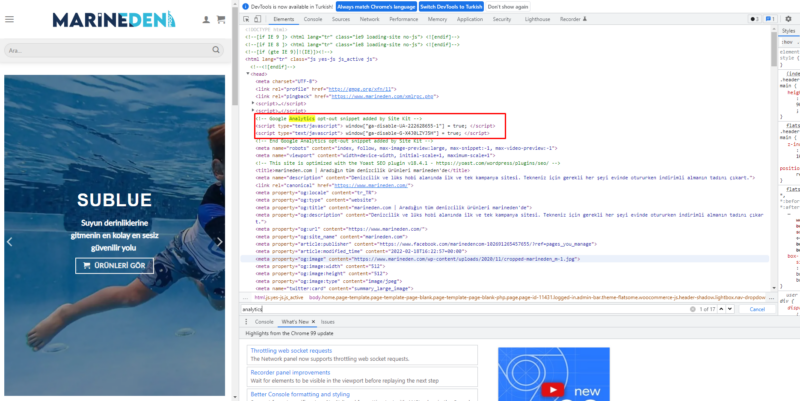Screen dimensions: 800x401
Task: Open Better Console formatting and styling link
Action: coord(300,394)
